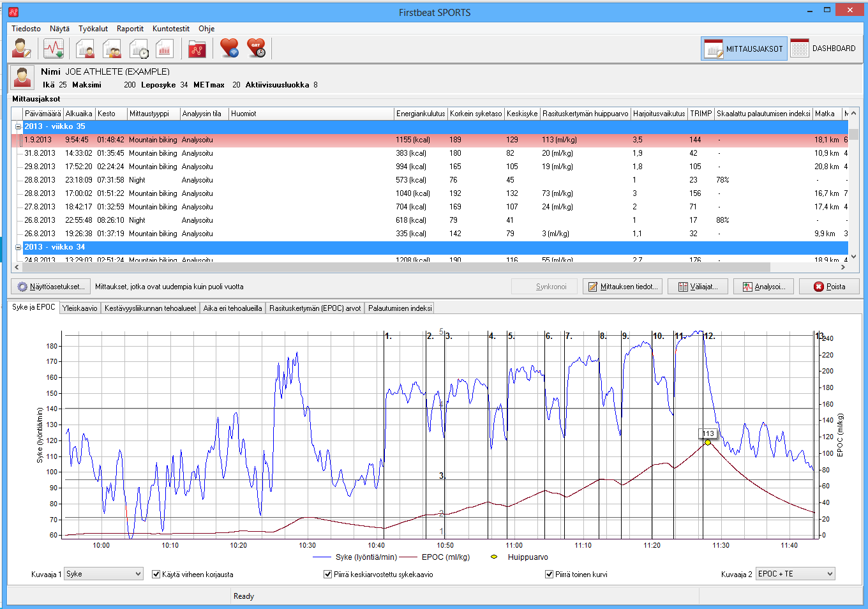Click the import heart rate measurement icon
Image resolution: width=868 pixels, height=609 pixels.
pos(54,49)
